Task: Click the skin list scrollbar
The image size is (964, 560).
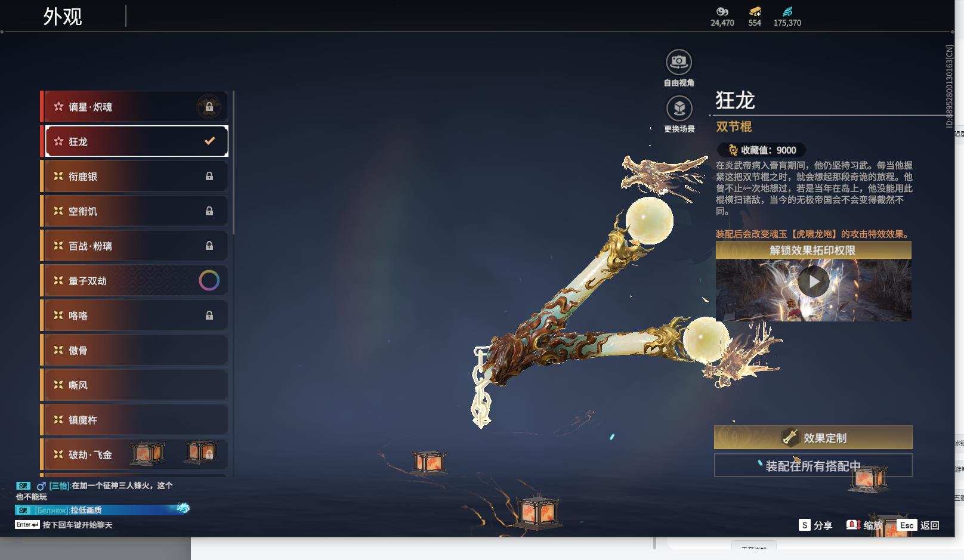Action: click(x=233, y=162)
